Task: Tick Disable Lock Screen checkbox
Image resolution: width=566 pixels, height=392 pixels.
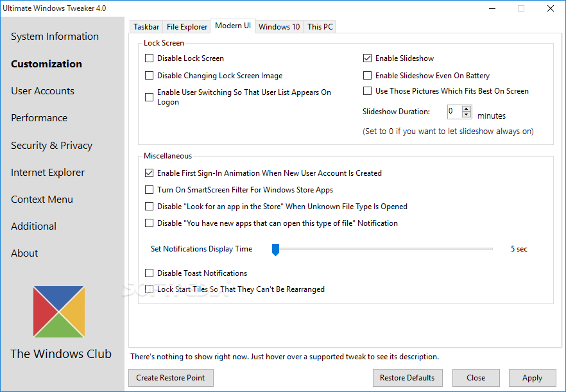Action: [149, 58]
